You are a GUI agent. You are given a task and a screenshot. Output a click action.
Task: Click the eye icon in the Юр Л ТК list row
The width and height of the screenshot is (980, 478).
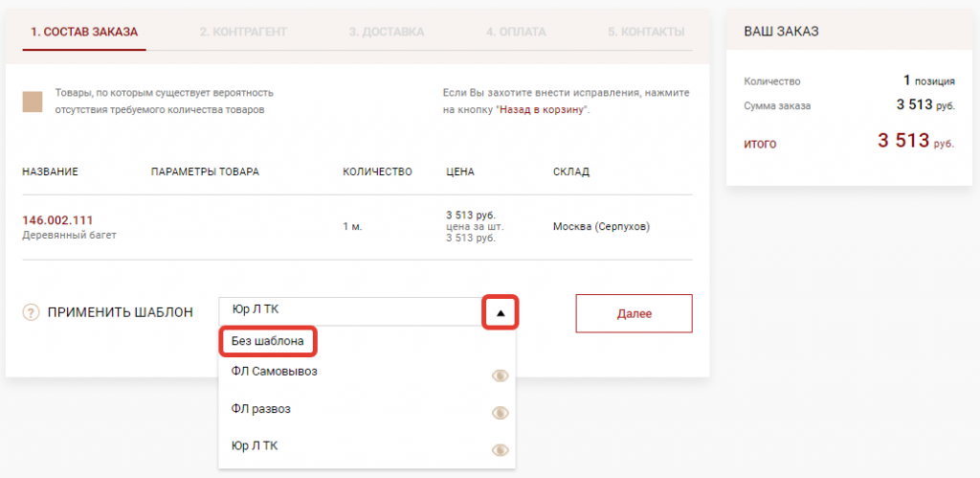point(499,449)
